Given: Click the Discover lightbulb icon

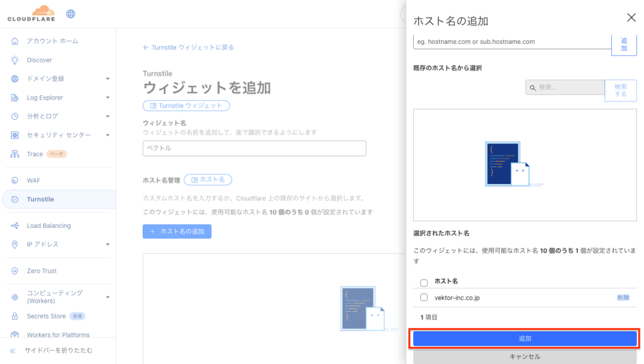Looking at the screenshot, I should (15, 60).
